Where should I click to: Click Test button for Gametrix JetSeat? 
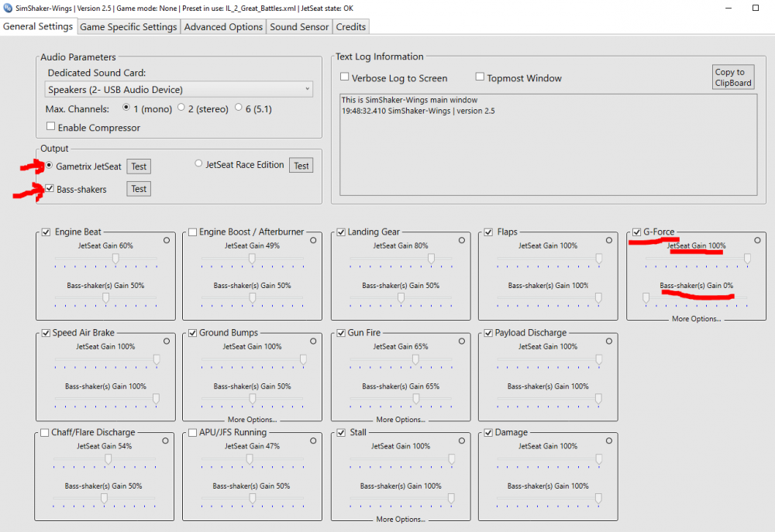(x=139, y=166)
